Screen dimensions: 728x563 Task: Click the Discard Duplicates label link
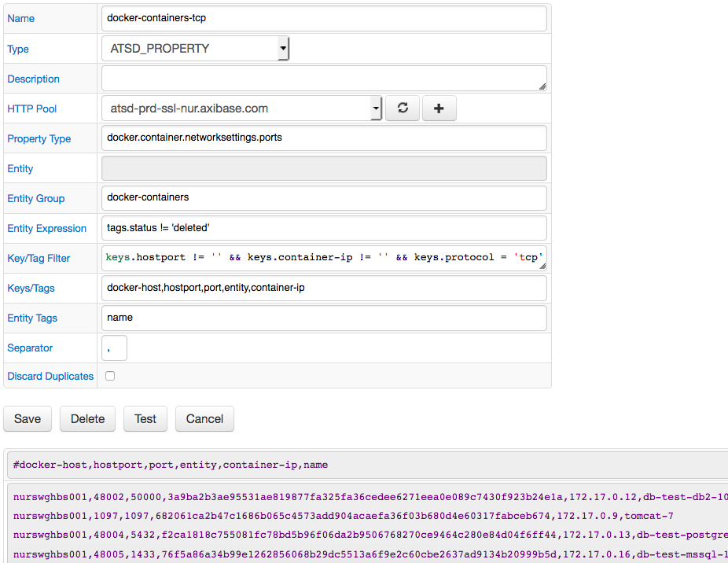click(50, 377)
